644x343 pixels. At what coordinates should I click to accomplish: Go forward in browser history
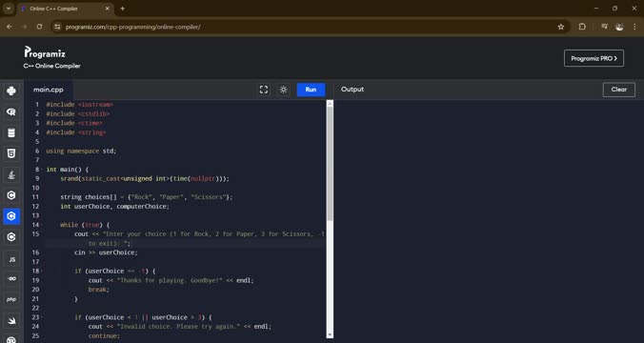point(24,27)
